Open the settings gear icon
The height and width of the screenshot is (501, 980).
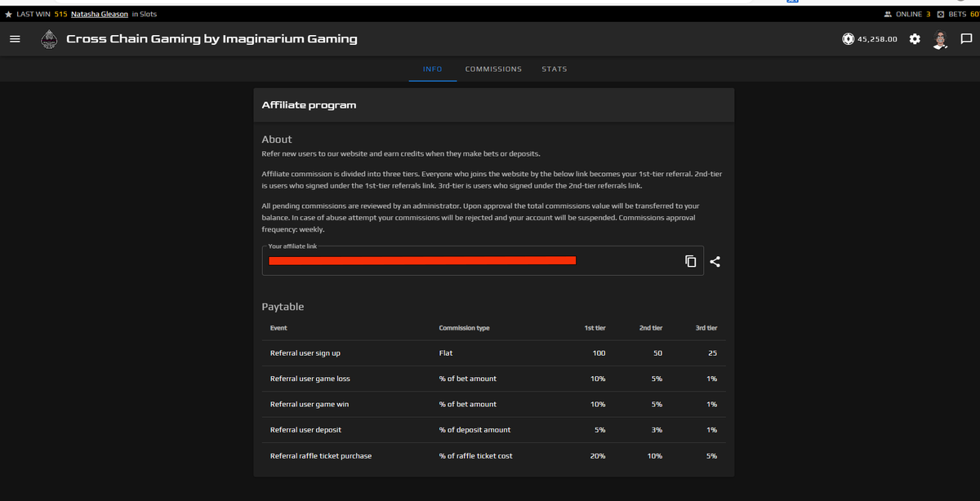coord(915,39)
